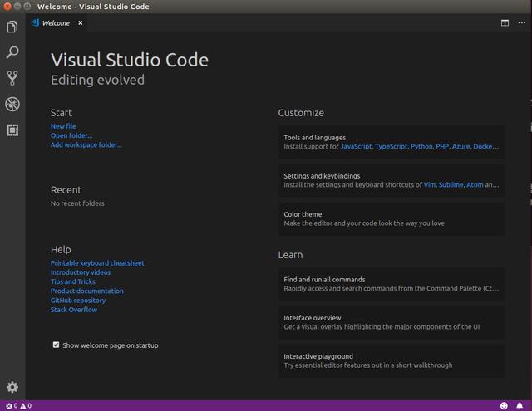The image size is (532, 411).
Task: Click the New file link
Action: [x=63, y=126]
